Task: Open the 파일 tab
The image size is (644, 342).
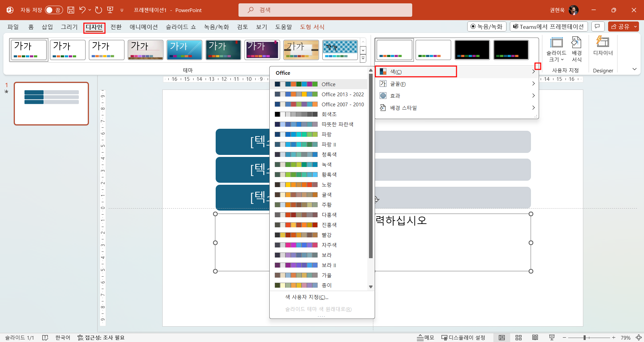Action: (13, 27)
